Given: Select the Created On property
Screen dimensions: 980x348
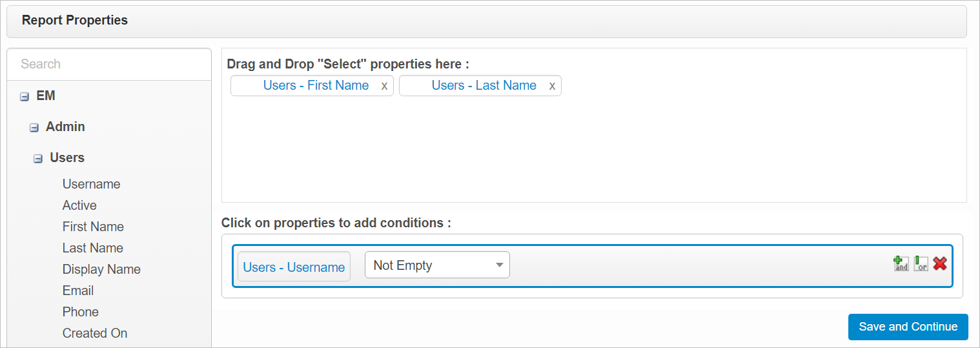Looking at the screenshot, I should click(95, 333).
